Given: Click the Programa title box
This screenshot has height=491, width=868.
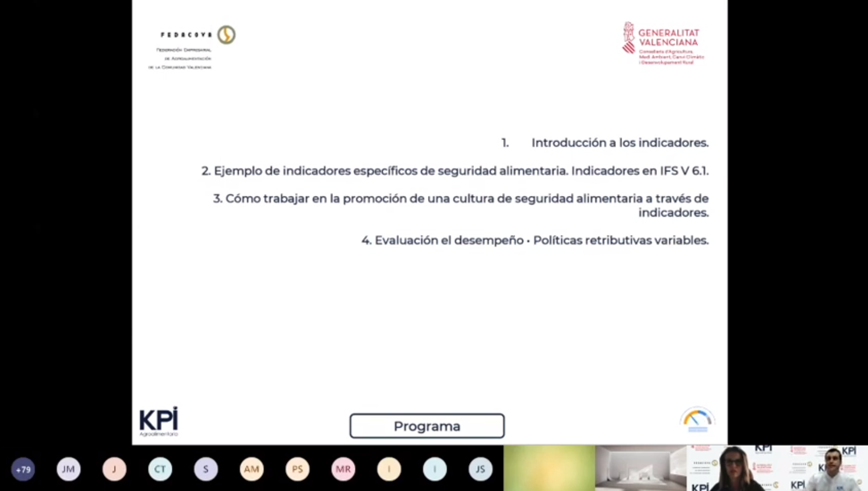Looking at the screenshot, I should point(427,426).
